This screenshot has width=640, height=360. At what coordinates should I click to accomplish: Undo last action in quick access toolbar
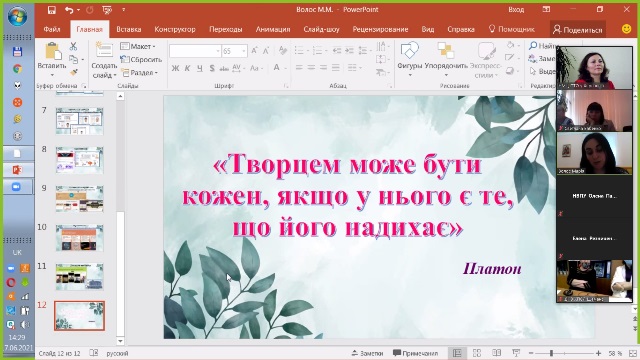point(69,10)
